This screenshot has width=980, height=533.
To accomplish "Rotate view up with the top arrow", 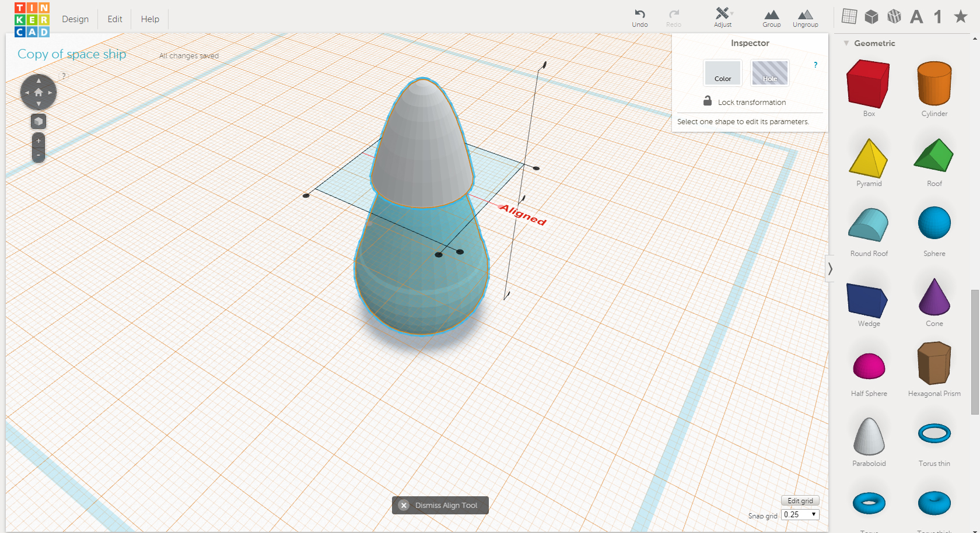I will coord(38,80).
